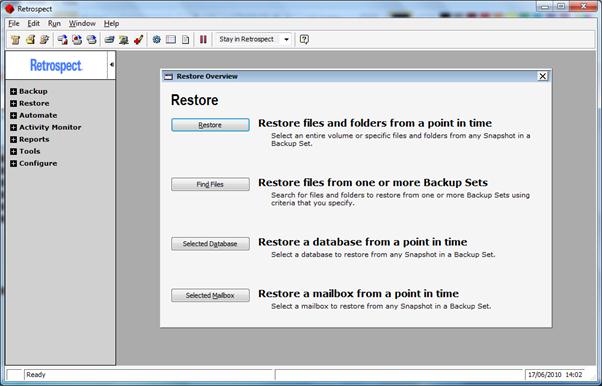Close the Restore Overview panel
The width and height of the screenshot is (602, 386).
(542, 76)
